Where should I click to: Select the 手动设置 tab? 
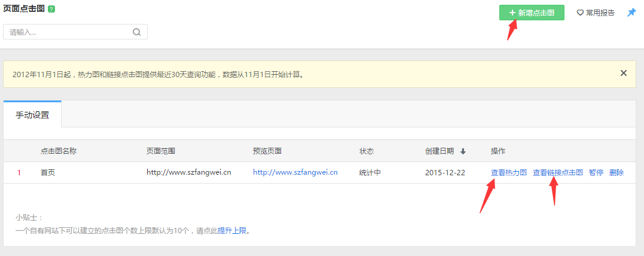pyautogui.click(x=32, y=115)
